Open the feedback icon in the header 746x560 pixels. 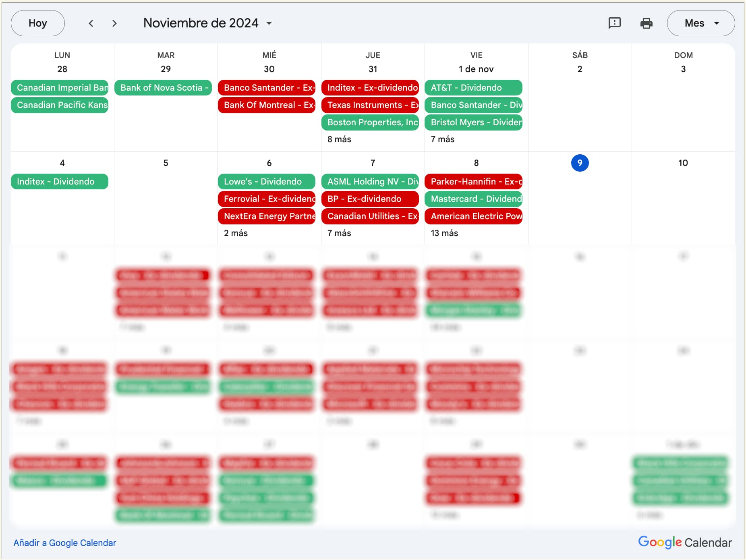[x=614, y=23]
